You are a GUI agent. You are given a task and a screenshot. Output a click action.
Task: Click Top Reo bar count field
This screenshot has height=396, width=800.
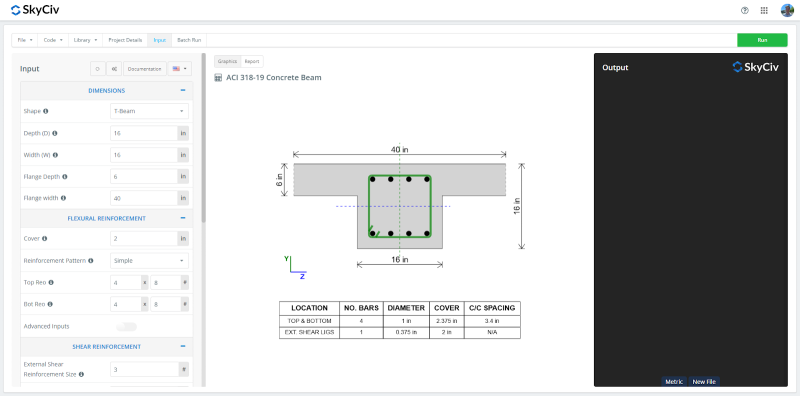tap(126, 282)
